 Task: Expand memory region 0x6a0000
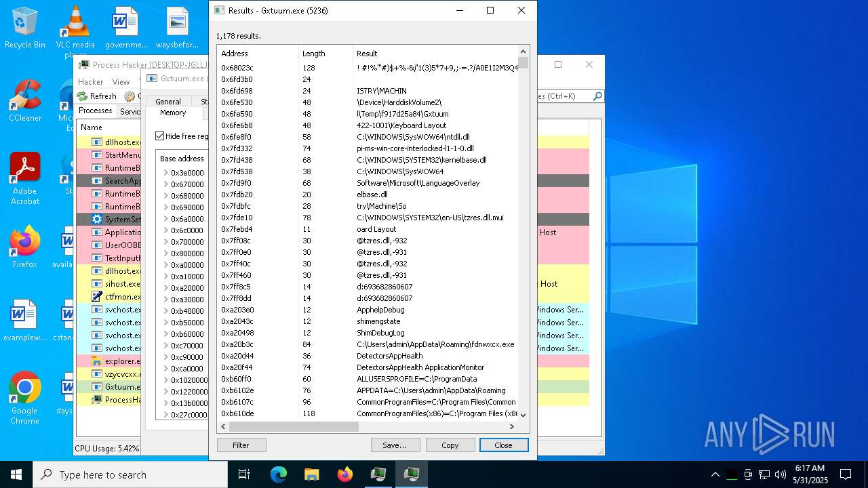[x=165, y=219]
